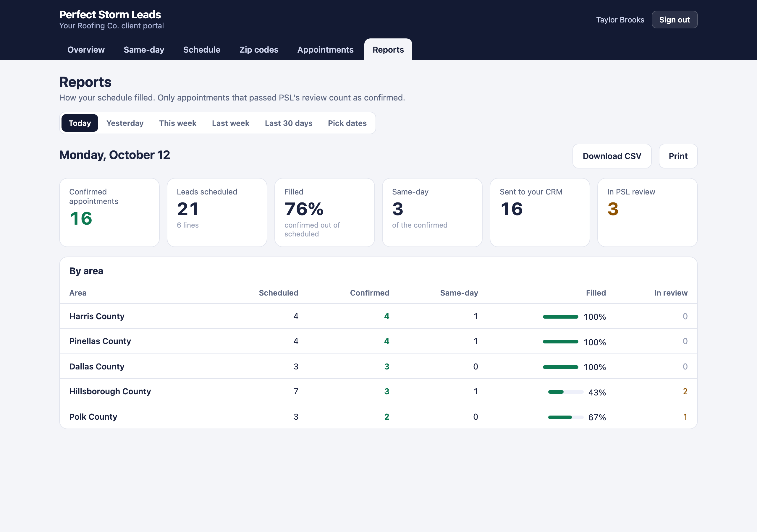Screen dimensions: 757x532
Task: Open the Pick dates option
Action: coord(347,123)
